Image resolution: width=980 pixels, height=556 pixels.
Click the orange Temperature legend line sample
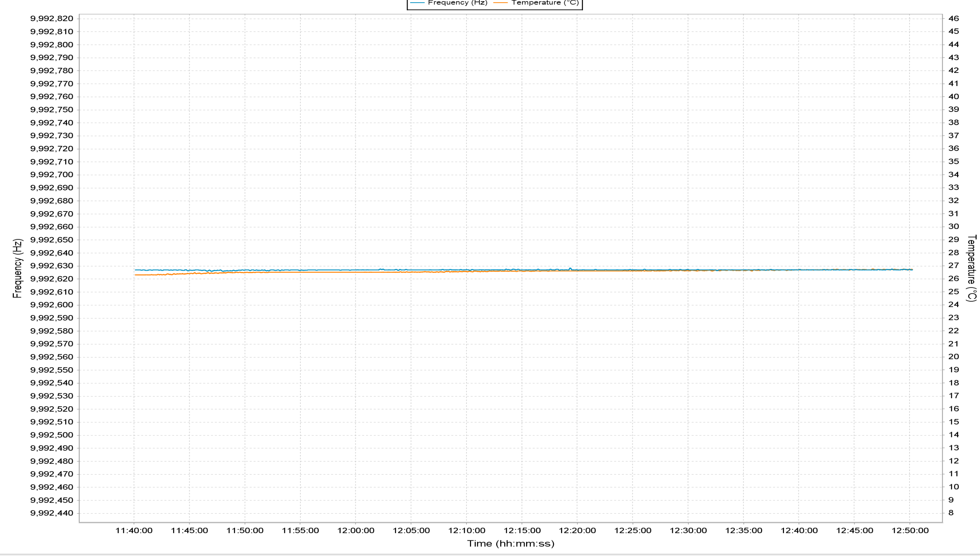(501, 3)
